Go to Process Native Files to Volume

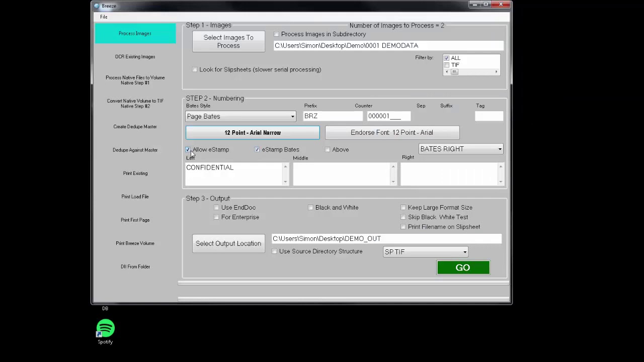coord(135,80)
